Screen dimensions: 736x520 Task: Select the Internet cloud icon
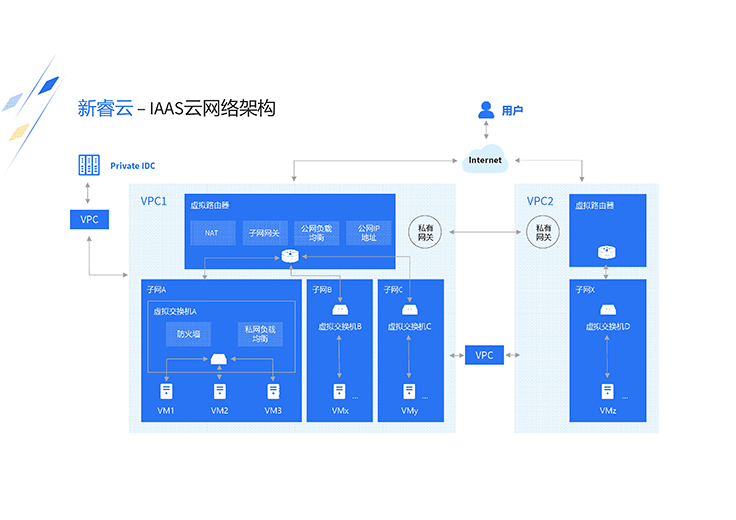485,159
